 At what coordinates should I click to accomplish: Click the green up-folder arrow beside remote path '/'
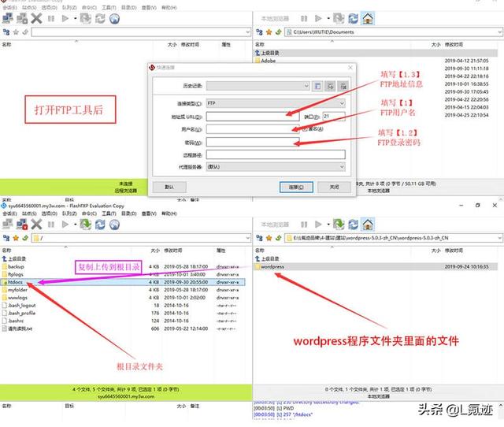(25, 238)
